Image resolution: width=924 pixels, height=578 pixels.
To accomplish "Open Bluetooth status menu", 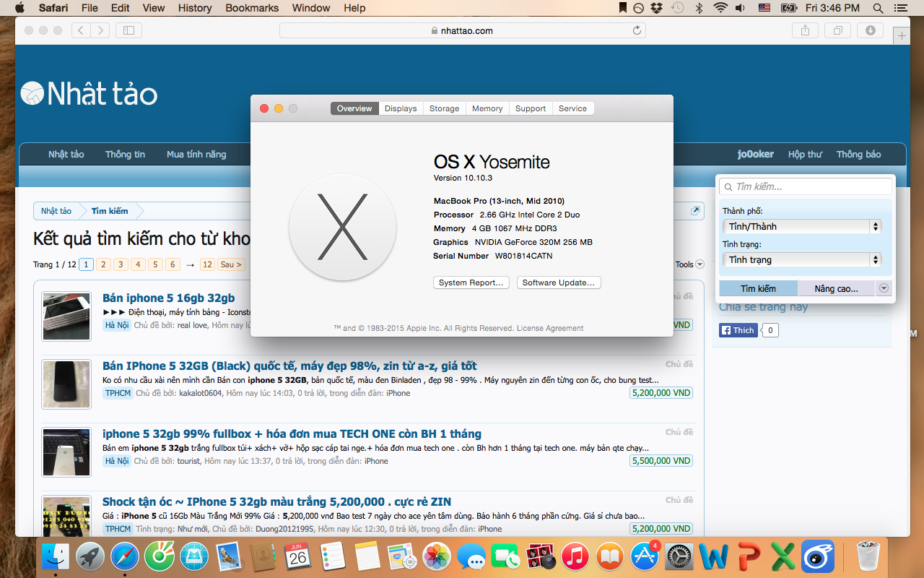I will tap(698, 8).
